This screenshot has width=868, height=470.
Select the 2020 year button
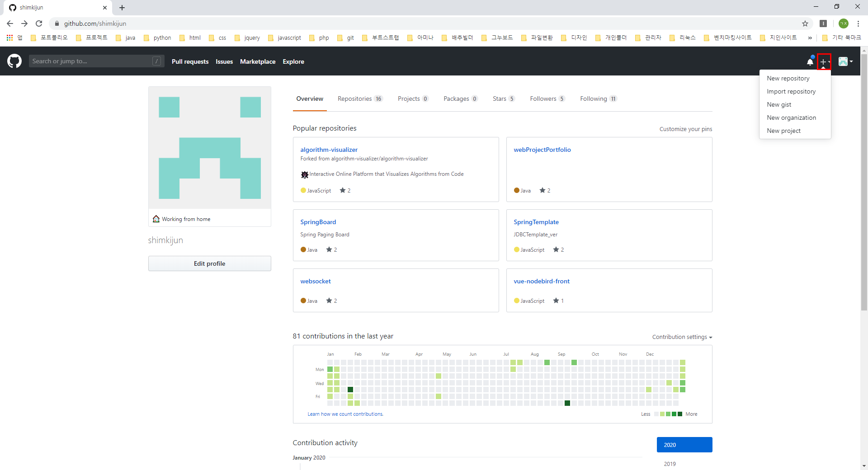pyautogui.click(x=684, y=445)
